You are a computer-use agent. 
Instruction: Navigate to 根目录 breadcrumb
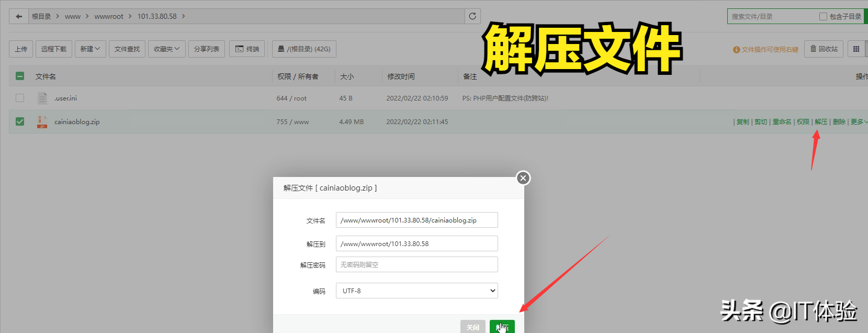41,16
